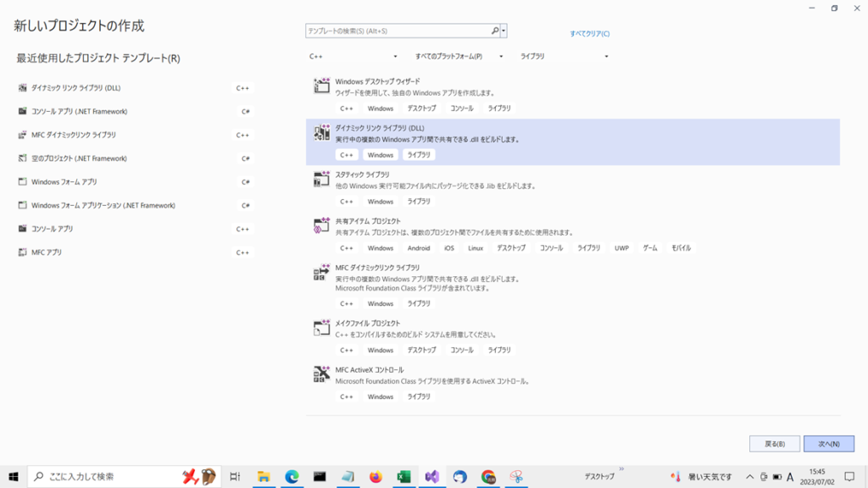
Task: Open the C++ language filter dropdown
Action: [x=354, y=57]
